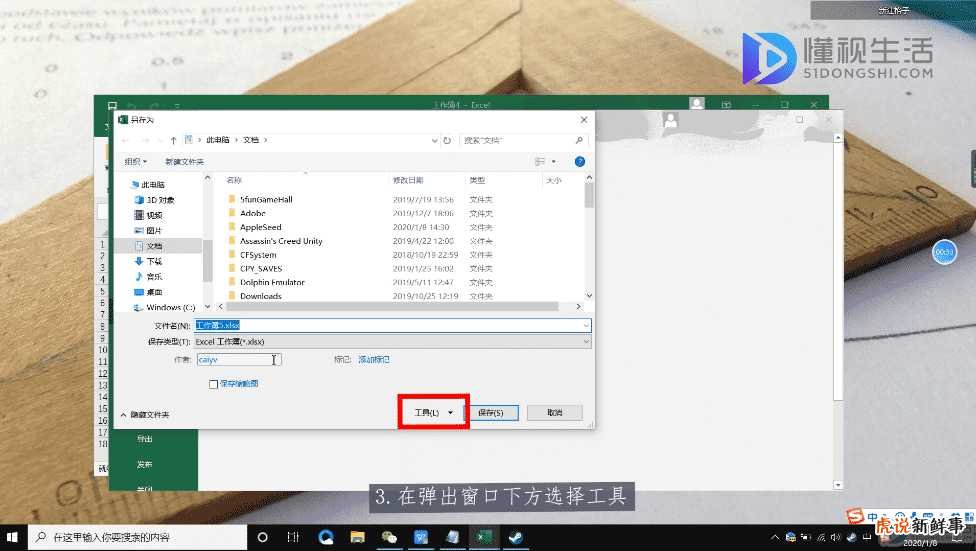Select 下载 in the navigation pane
This screenshot has width=976, height=551.
coord(154,261)
